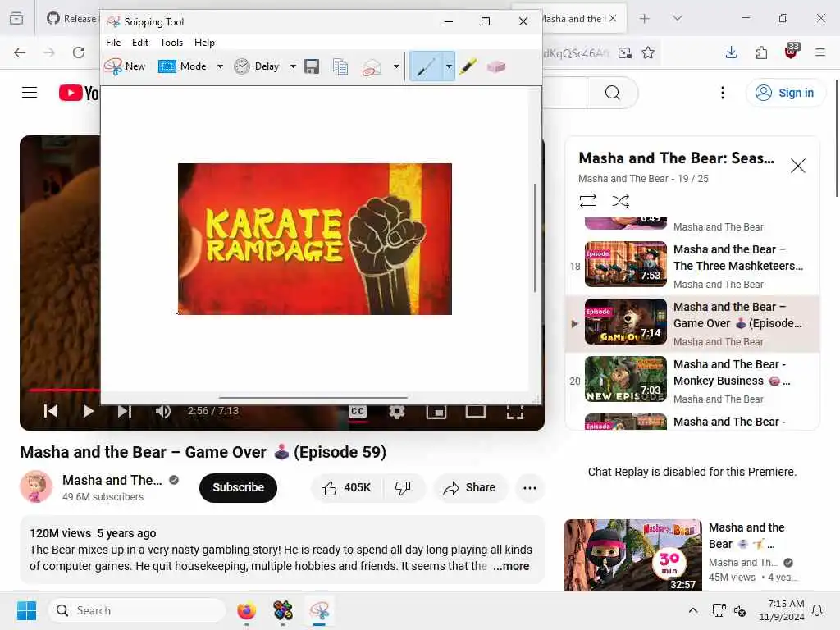Expand the Send snip dropdown arrow
This screenshot has height=630, width=840.
click(x=396, y=66)
